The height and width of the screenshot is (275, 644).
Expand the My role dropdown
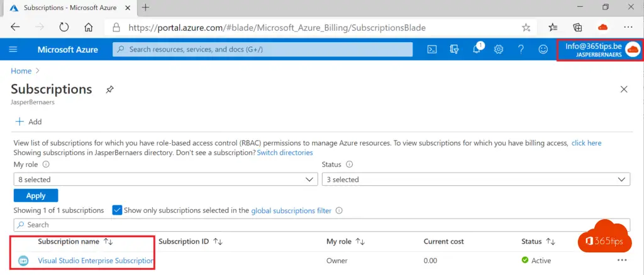[x=165, y=180]
